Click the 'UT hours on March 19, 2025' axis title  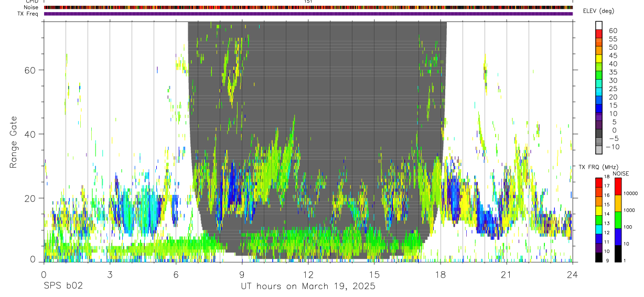[308, 287]
